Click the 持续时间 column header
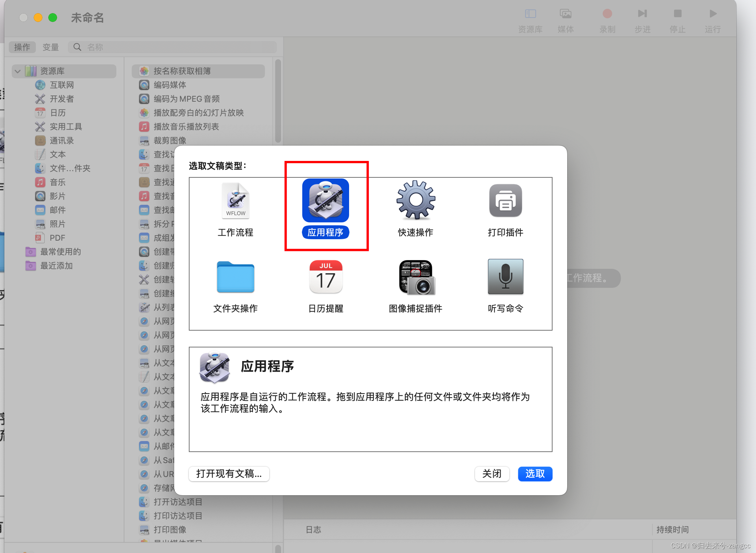The height and width of the screenshot is (553, 756). 673,530
